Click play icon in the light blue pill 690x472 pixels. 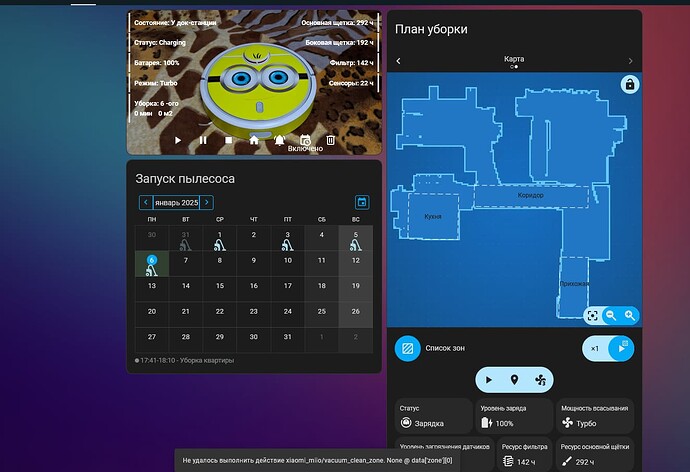point(488,380)
